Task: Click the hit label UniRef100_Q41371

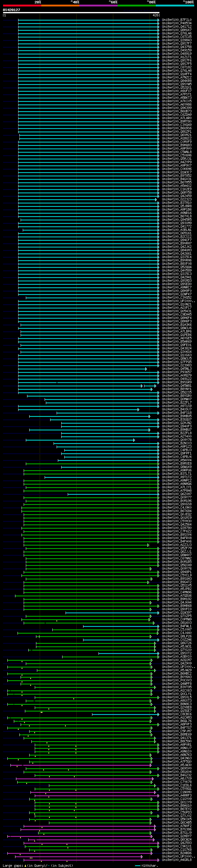Action: 177,738
